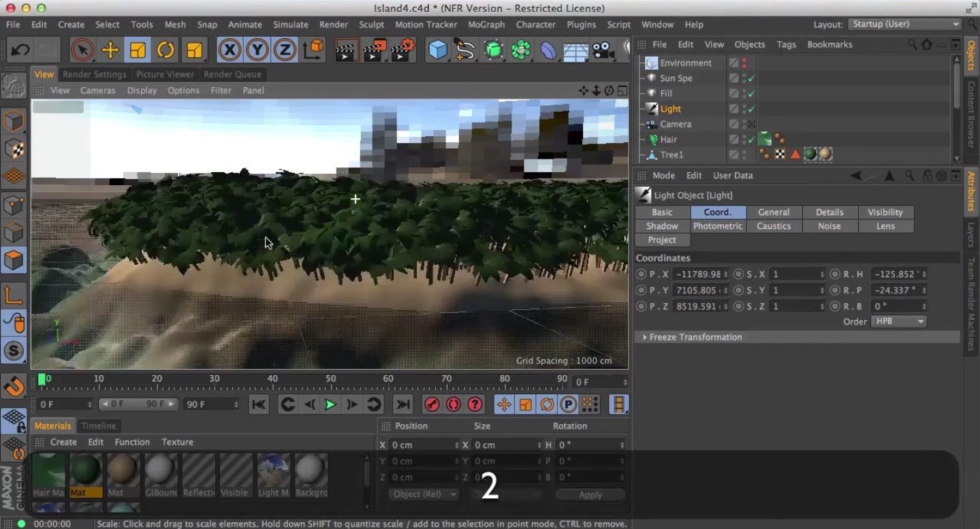Open the Floor environment objects icon
The image size is (980, 529).
click(575, 50)
